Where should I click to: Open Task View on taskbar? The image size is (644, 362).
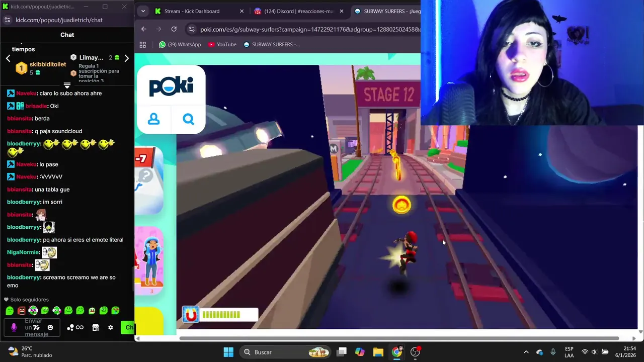(342, 352)
